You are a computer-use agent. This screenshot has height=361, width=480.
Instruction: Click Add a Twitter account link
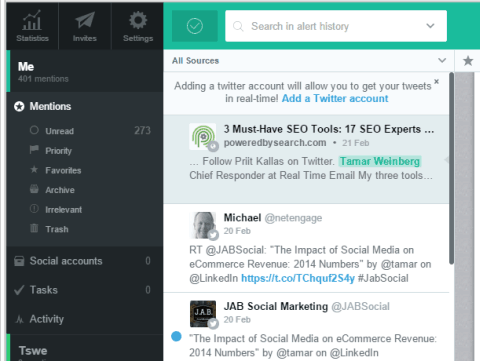click(x=335, y=99)
